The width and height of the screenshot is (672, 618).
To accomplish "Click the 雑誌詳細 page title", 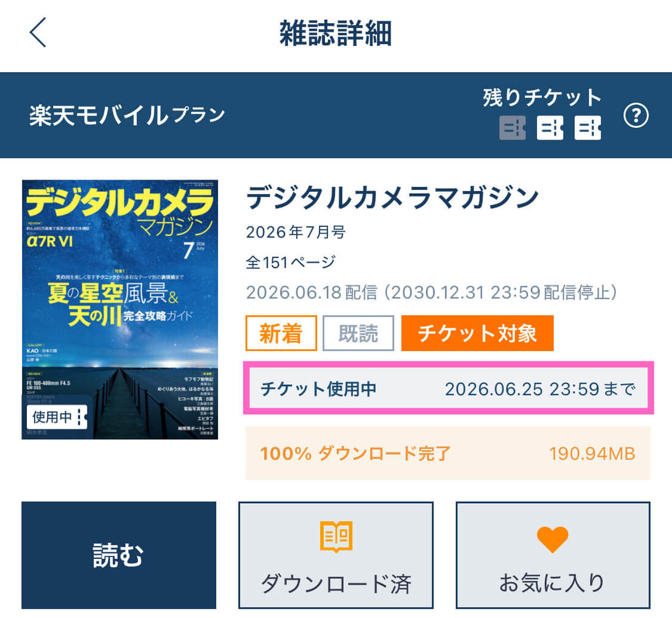I will [335, 34].
